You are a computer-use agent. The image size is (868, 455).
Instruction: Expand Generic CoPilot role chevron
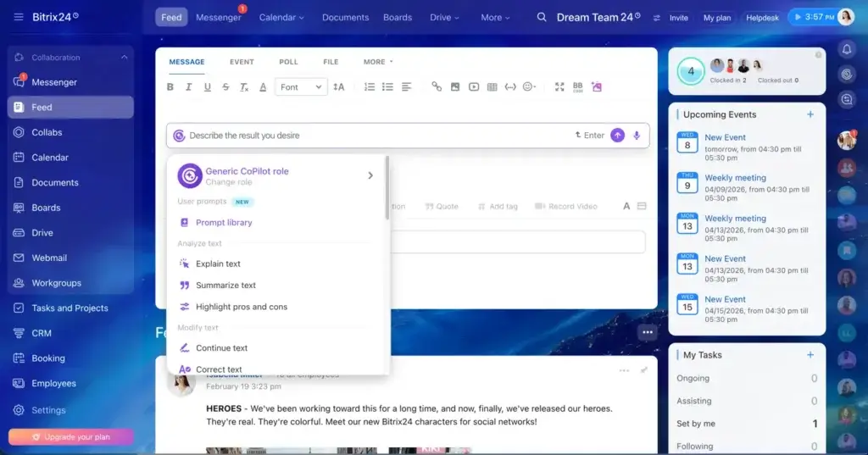pyautogui.click(x=370, y=175)
